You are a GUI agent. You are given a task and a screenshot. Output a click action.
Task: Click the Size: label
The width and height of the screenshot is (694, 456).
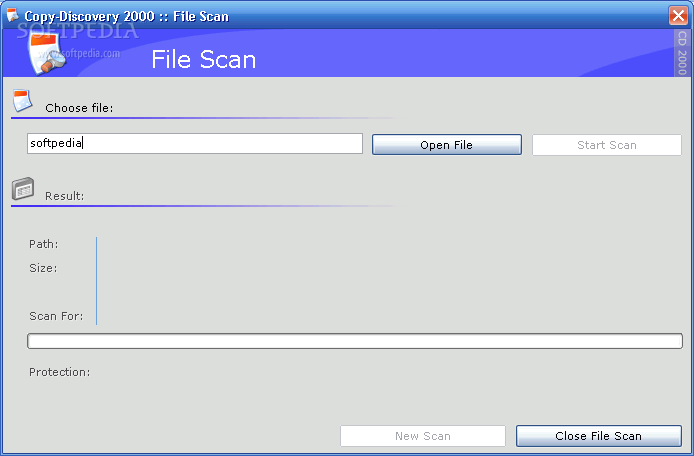[x=43, y=268]
